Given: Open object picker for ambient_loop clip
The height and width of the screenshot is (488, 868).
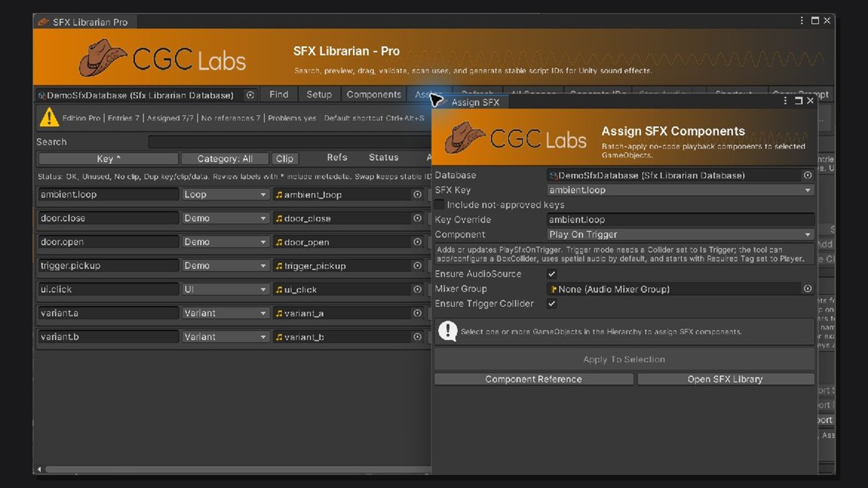Looking at the screenshot, I should (x=417, y=195).
